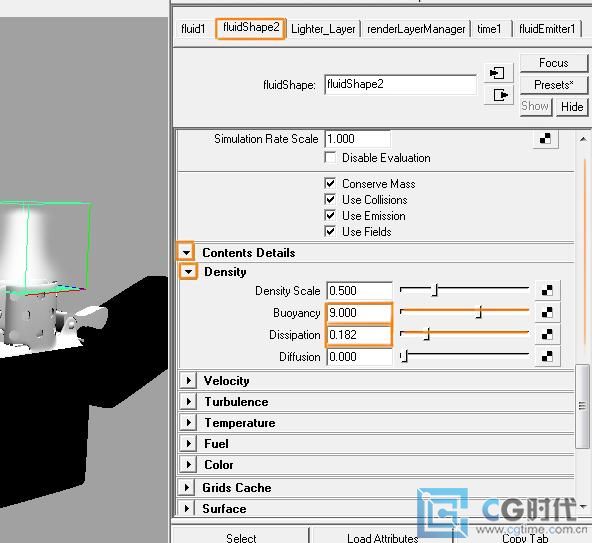Click the attribute editor vertical scrollbar thumb
Screen dimensions: 592x543
[x=582, y=407]
